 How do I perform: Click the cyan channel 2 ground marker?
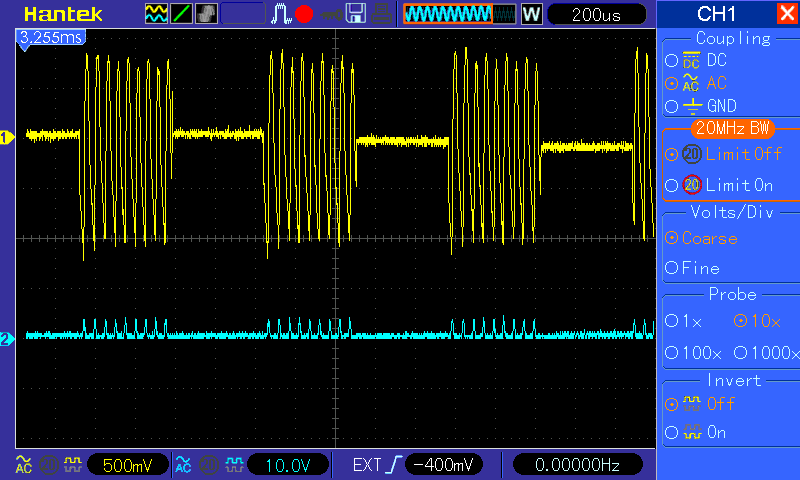(7, 339)
